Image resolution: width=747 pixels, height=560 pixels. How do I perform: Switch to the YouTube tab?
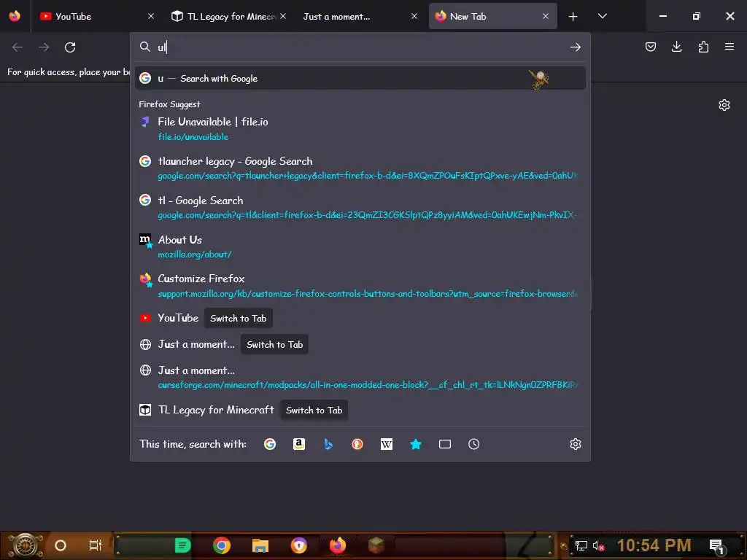pyautogui.click(x=98, y=16)
